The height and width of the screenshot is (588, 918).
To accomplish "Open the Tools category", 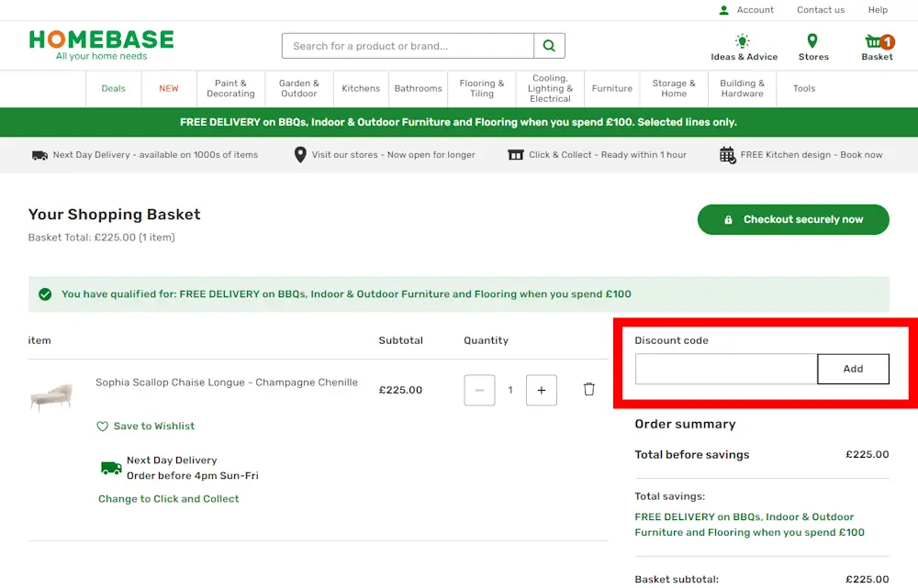I will point(804,88).
